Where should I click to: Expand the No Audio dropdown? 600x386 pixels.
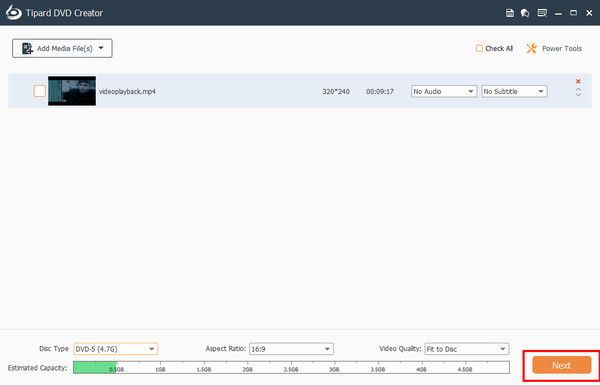[x=444, y=91]
